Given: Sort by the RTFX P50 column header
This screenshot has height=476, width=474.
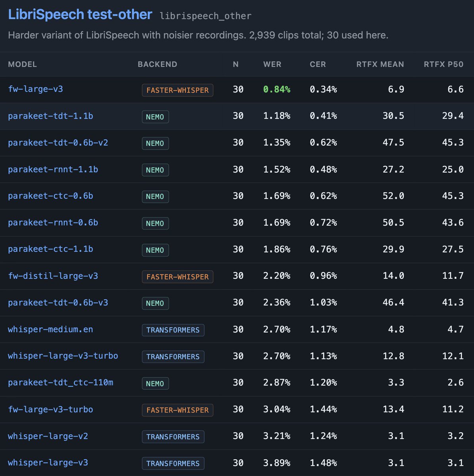Looking at the screenshot, I should click(444, 64).
